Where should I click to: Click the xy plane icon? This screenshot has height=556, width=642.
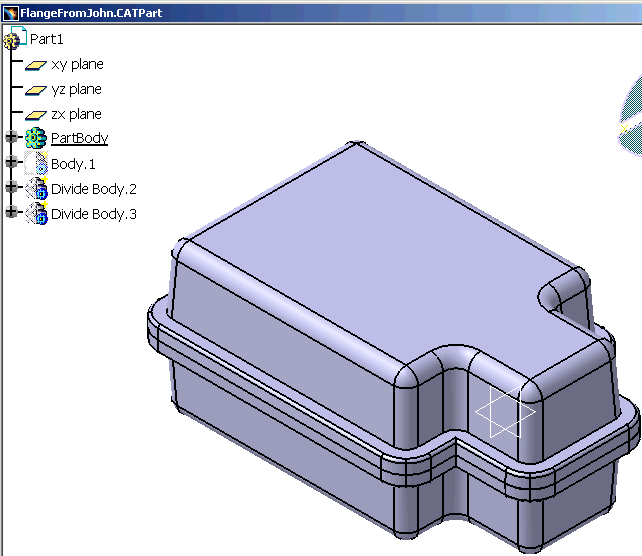(36, 66)
